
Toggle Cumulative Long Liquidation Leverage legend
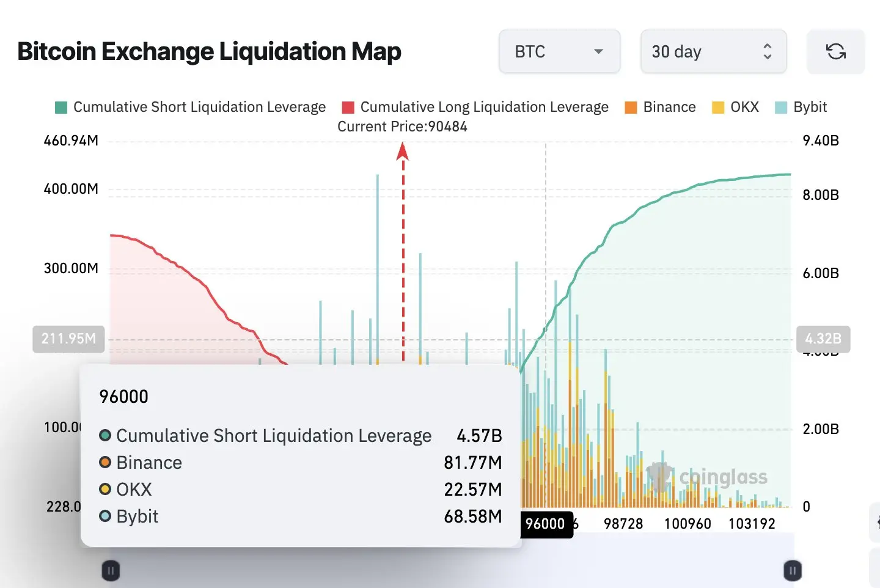475,107
